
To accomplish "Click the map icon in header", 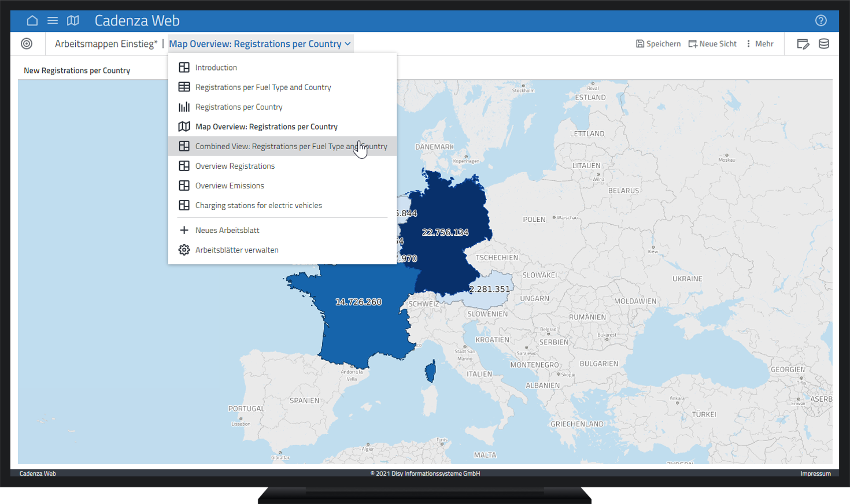I will point(73,21).
